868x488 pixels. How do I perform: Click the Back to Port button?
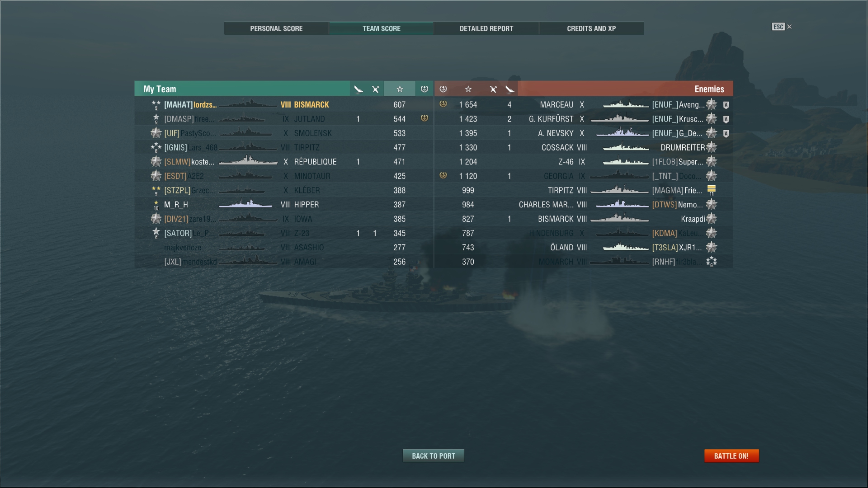pyautogui.click(x=434, y=456)
